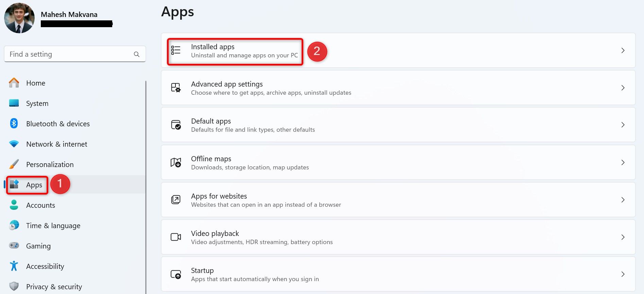Expand the Startup row chevron
Image resolution: width=644 pixels, height=294 pixels.
pos(623,274)
